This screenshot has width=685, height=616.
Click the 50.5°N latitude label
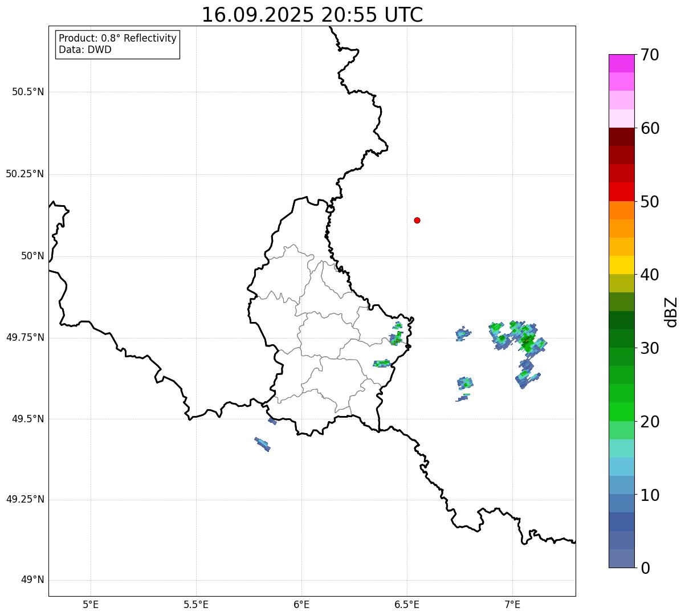(x=28, y=92)
